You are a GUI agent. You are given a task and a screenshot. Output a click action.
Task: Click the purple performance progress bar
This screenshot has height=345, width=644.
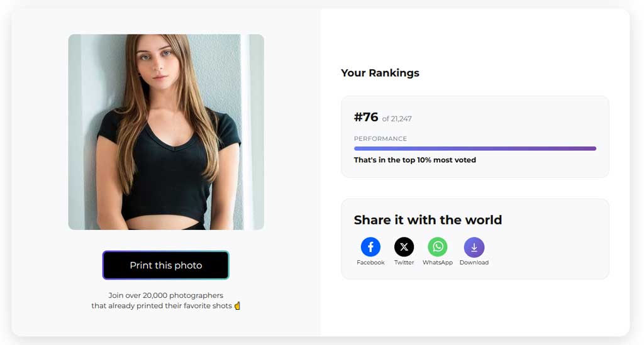pos(475,149)
